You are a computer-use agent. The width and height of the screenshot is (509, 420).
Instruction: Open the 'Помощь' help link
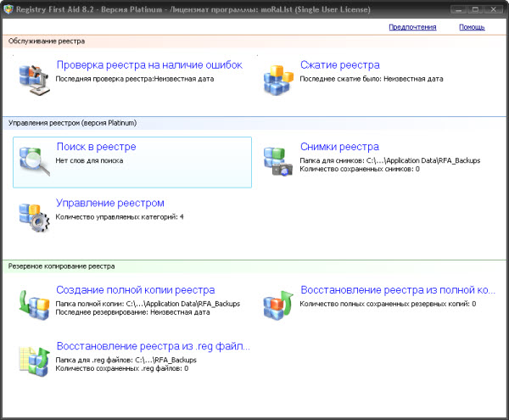(472, 27)
